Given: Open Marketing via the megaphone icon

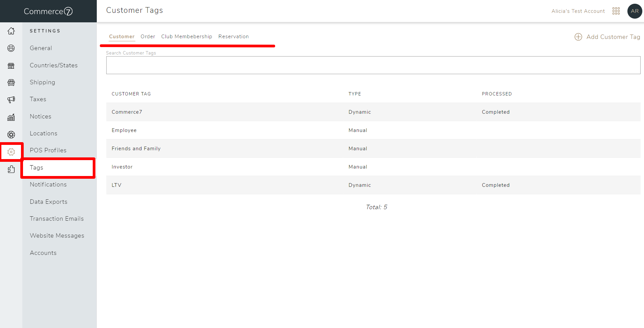Looking at the screenshot, I should tap(11, 99).
